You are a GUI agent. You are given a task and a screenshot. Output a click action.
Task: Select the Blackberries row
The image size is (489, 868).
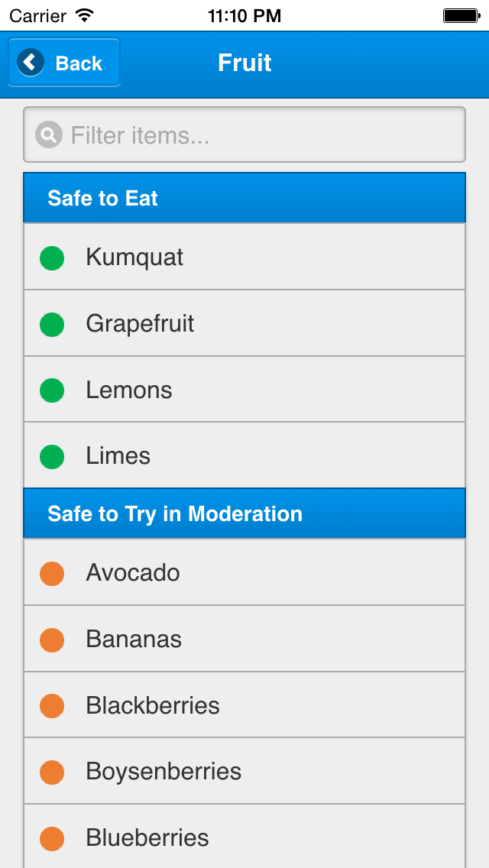pos(244,705)
